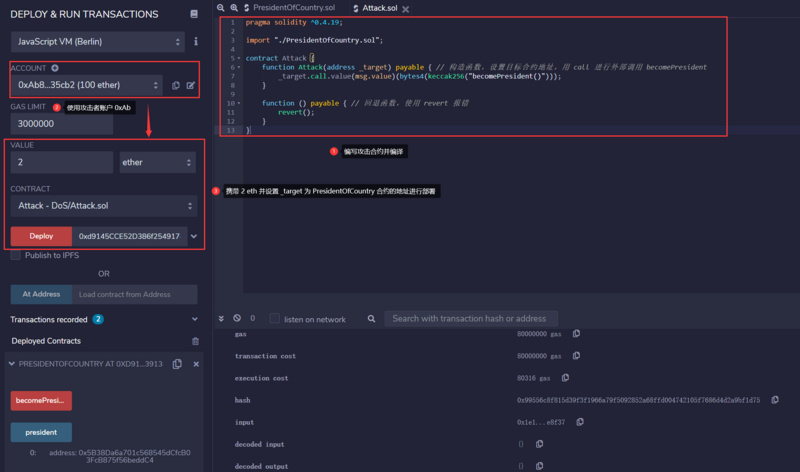Screen dimensions: 800x472
Task: Click the Deploy target address input field
Action: point(130,236)
